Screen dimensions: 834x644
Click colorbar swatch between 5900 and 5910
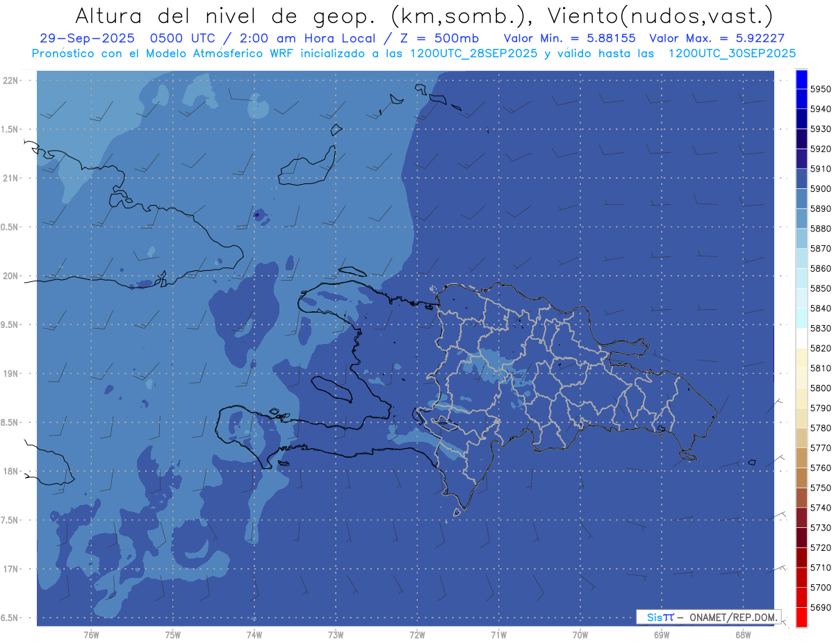pyautogui.click(x=801, y=179)
